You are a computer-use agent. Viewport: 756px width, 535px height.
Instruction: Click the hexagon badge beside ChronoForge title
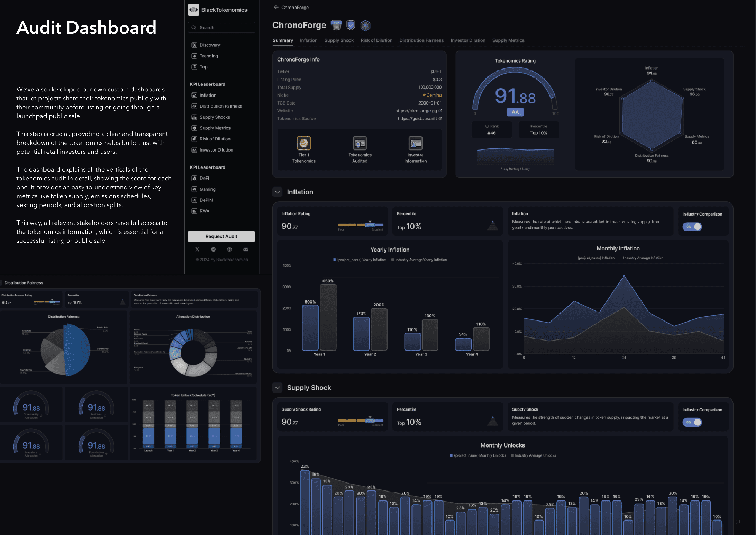click(x=365, y=25)
